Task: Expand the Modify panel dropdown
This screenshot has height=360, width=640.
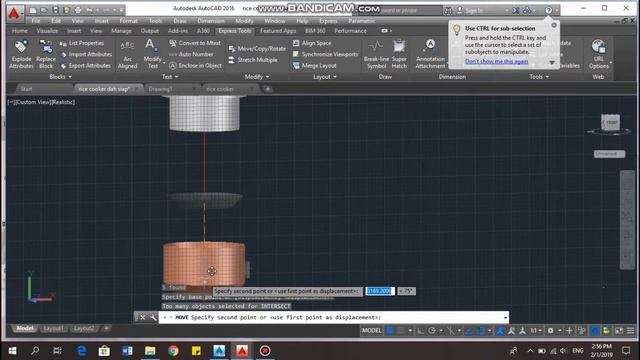Action: click(257, 77)
